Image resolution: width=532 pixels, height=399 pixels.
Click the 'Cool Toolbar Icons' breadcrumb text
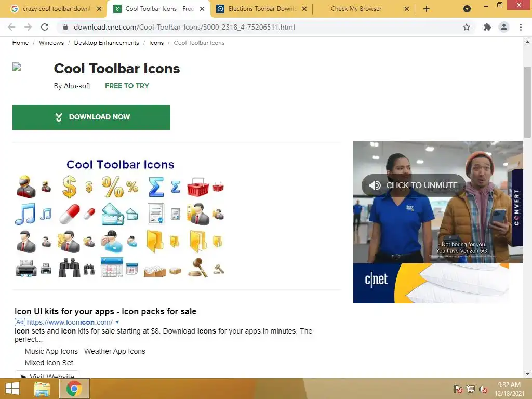click(199, 43)
